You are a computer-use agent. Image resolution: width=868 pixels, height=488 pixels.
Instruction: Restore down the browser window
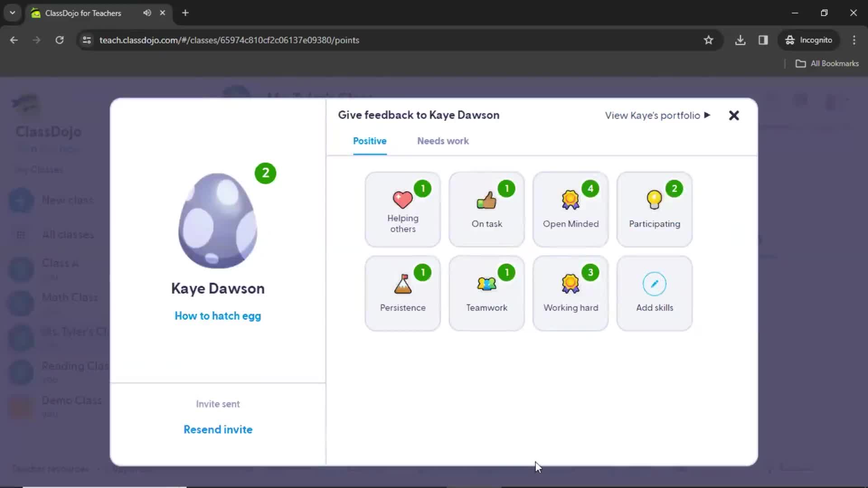tap(824, 13)
